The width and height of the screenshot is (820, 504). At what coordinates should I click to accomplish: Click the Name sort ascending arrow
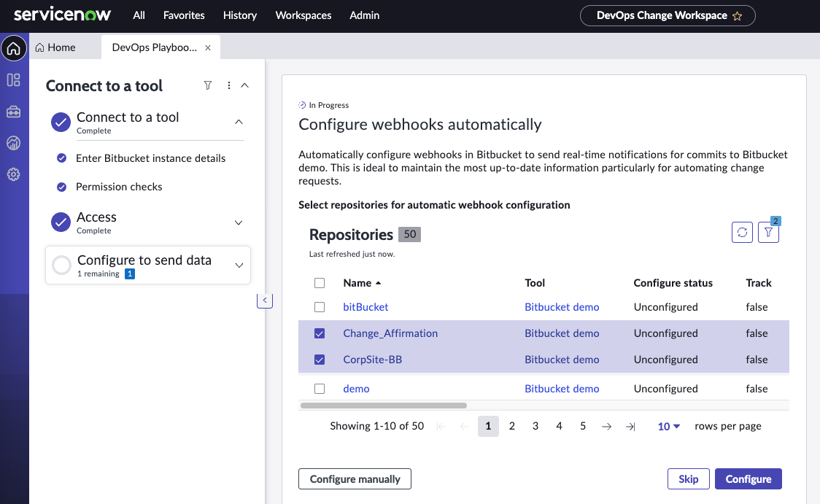[x=378, y=283]
